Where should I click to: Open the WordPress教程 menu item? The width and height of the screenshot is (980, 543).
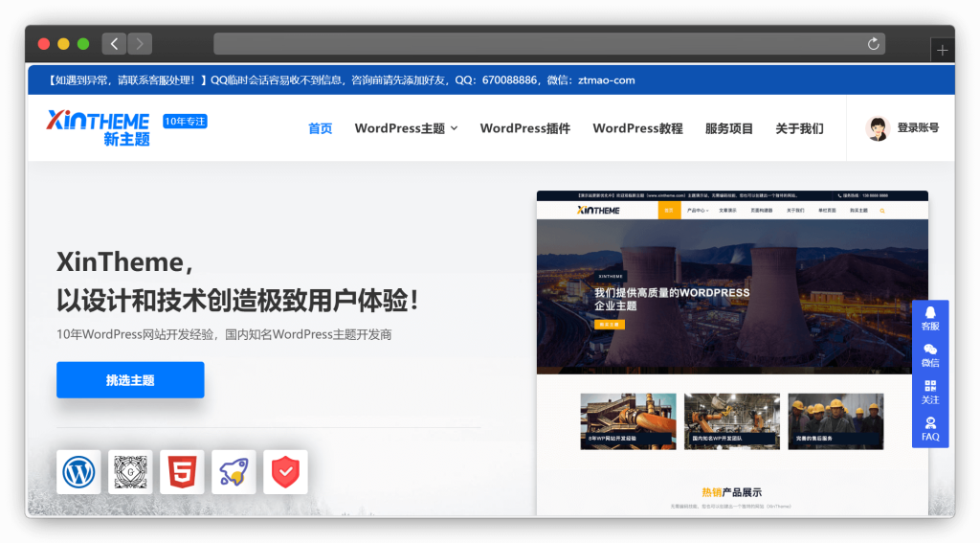[637, 128]
